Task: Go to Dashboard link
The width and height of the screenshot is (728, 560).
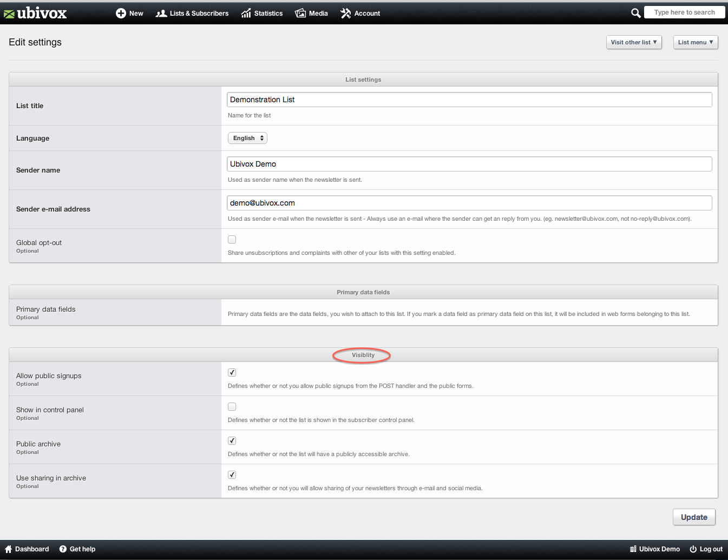Action: click(27, 549)
